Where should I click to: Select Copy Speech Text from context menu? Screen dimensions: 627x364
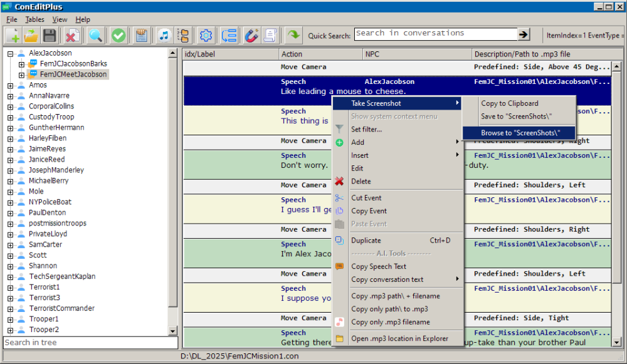pyautogui.click(x=379, y=266)
